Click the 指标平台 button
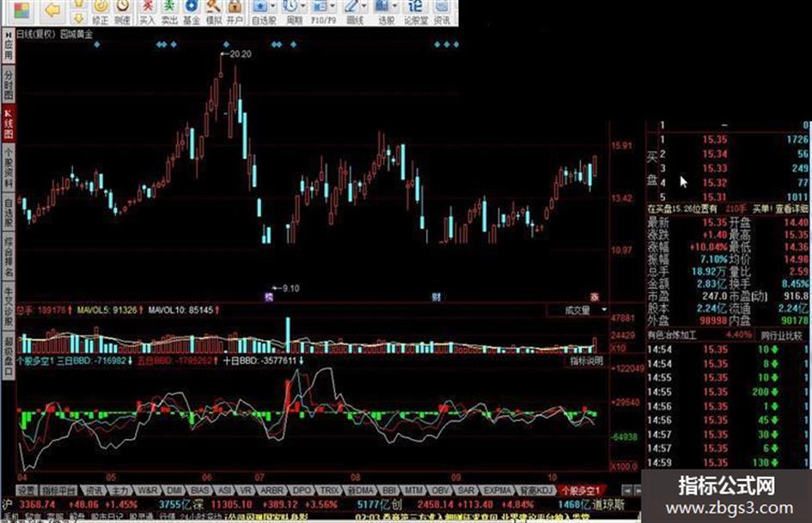Screen dimensions: 812x523 [58, 490]
